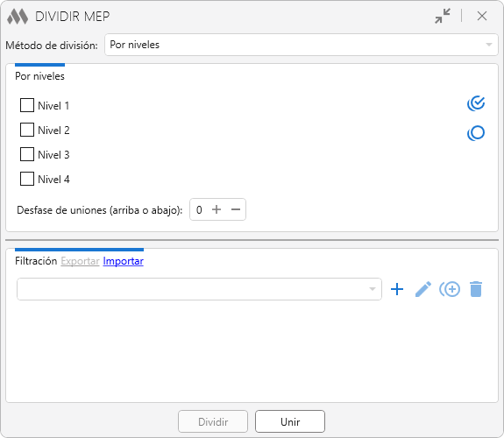Image resolution: width=504 pixels, height=438 pixels.
Task: Click the select all levels icon
Action: [x=476, y=103]
